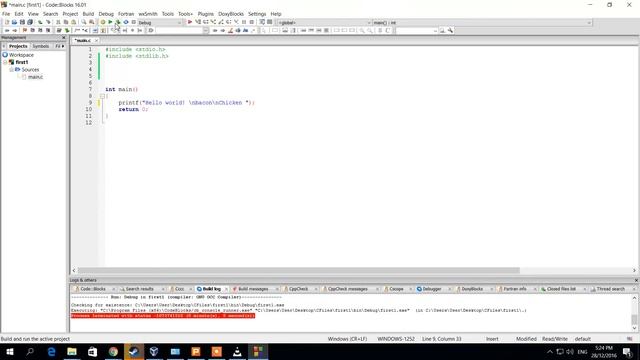640x360 pixels.
Task: Click the Build and run icon
Action: click(x=118, y=22)
